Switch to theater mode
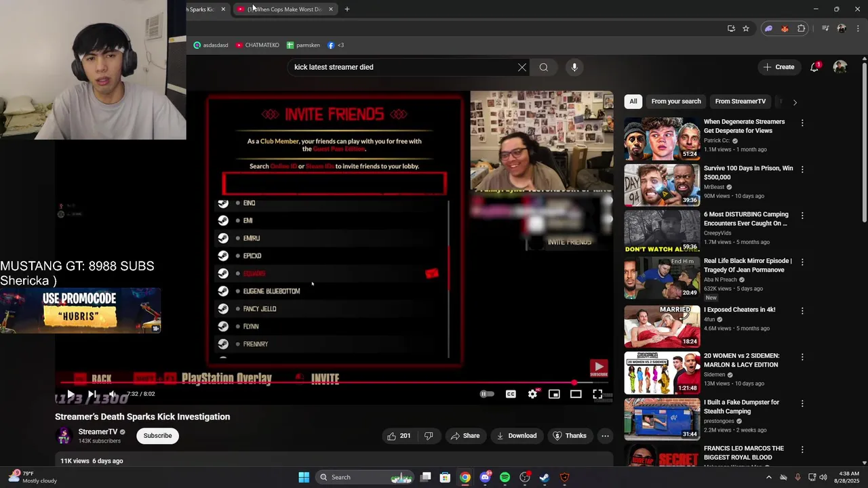Image resolution: width=868 pixels, height=488 pixels. 576,394
